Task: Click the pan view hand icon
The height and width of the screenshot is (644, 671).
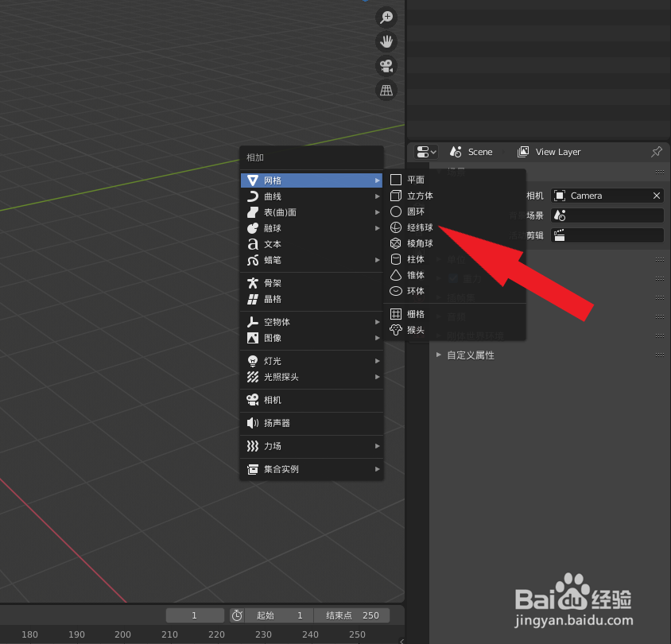Action: coord(386,42)
